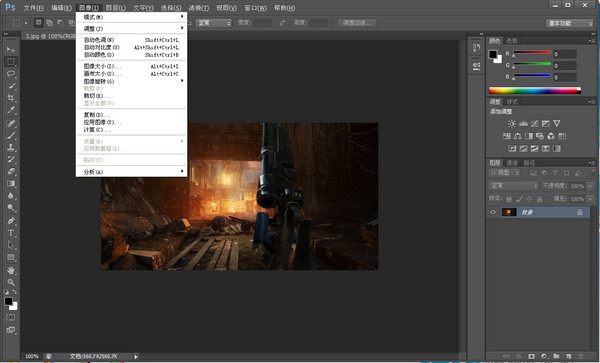Select the Zoom tool in toolbox
Screen dimensions: 600x363
point(11,282)
